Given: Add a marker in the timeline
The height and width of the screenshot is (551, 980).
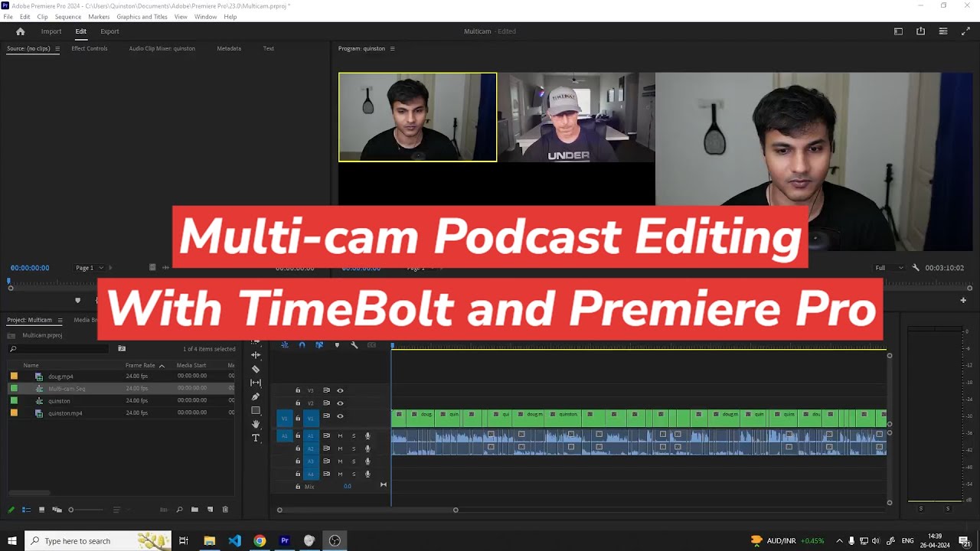Looking at the screenshot, I should [337, 345].
